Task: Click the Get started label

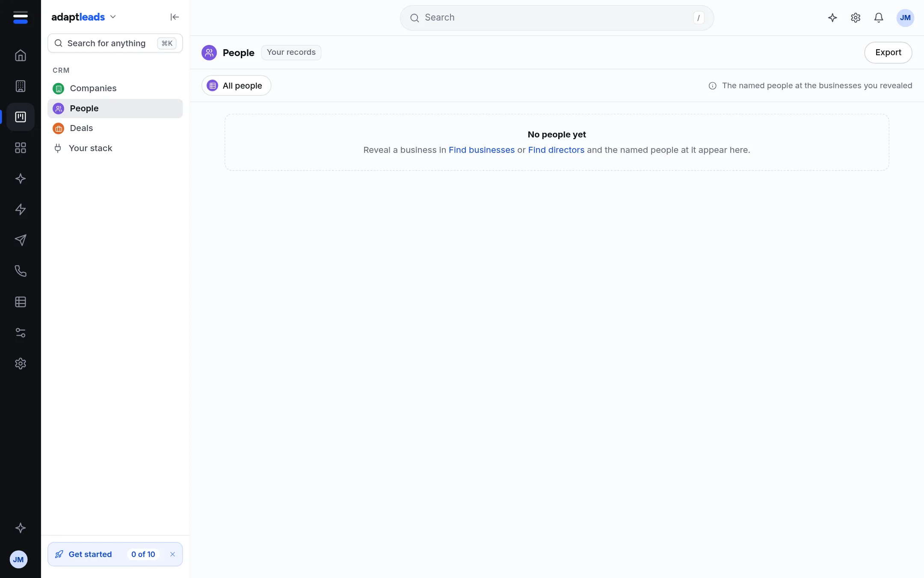Action: pos(90,554)
